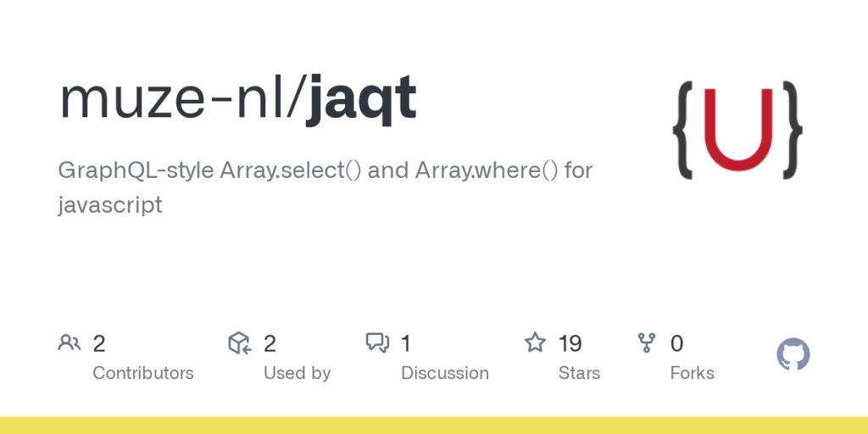Viewport: 868px width, 434px height.
Task: Click the Contributors label
Action: coord(142,373)
